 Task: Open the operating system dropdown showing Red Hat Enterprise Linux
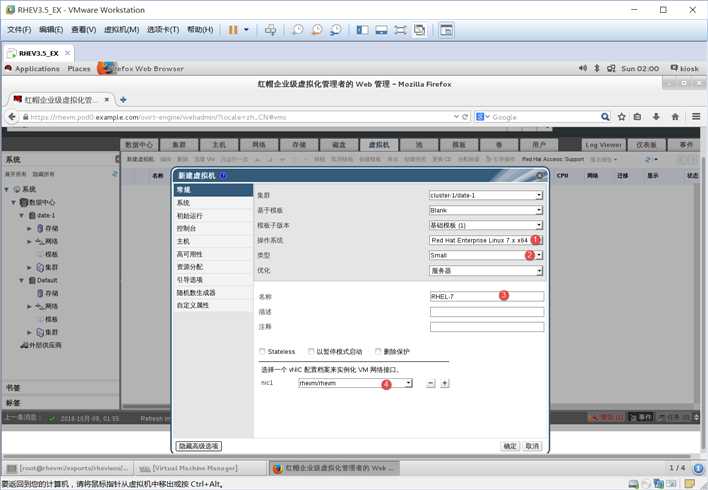[486, 240]
